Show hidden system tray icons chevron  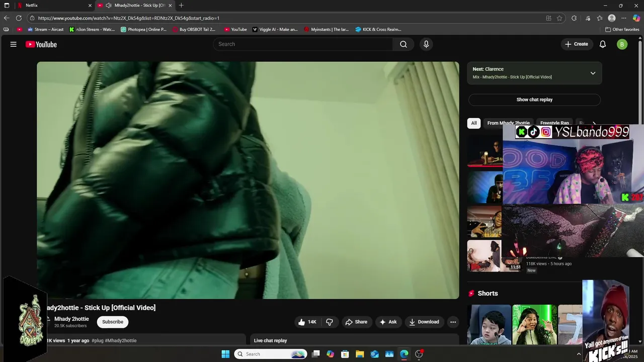tap(579, 354)
